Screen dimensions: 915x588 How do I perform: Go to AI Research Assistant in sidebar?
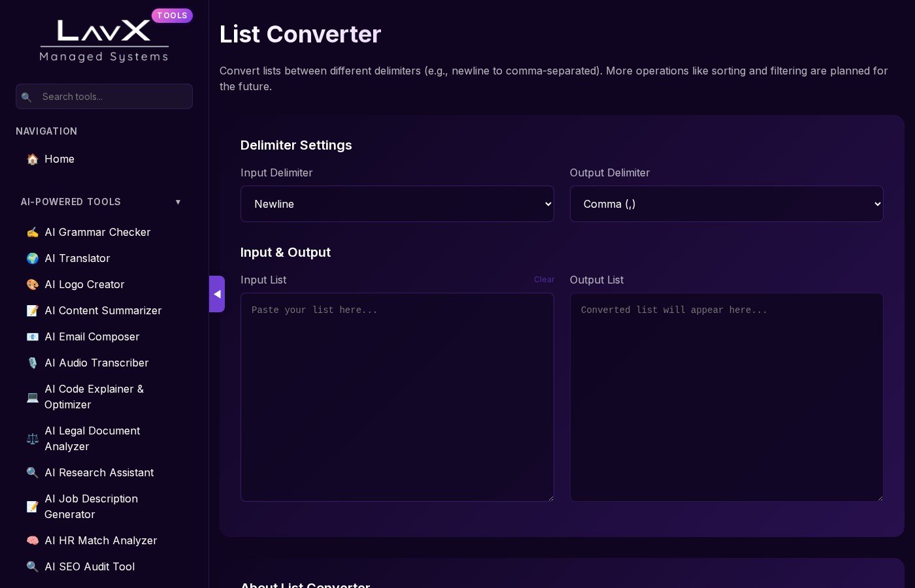[x=99, y=472]
